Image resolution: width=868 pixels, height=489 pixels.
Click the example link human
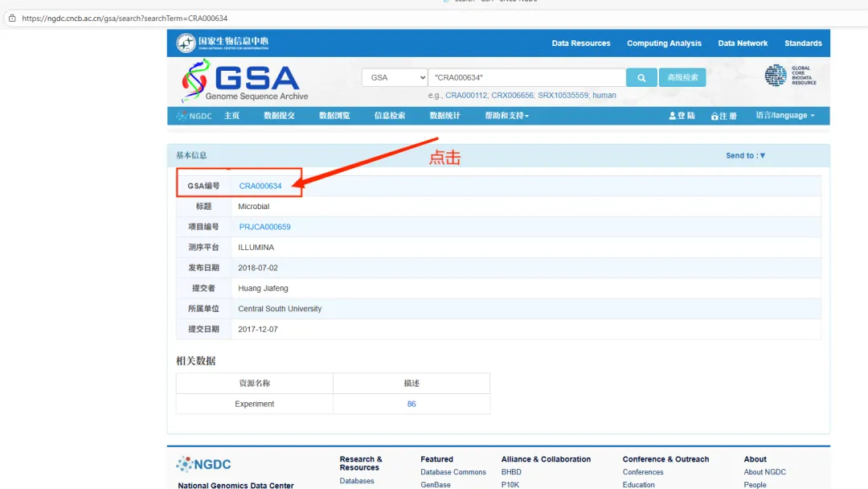coord(604,95)
